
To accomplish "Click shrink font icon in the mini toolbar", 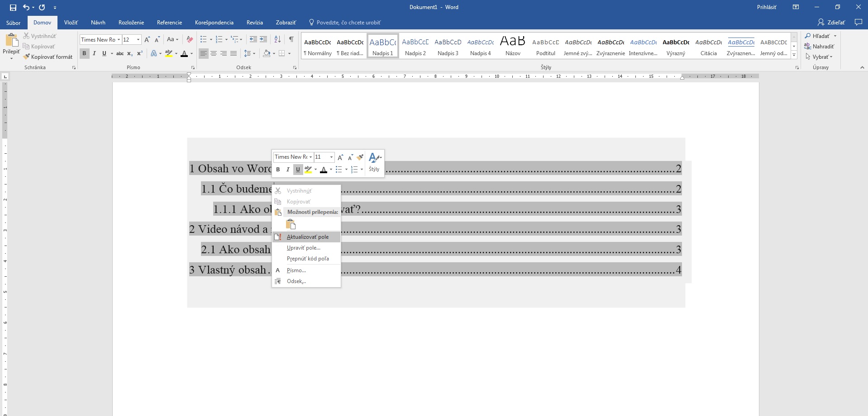I will click(x=350, y=157).
